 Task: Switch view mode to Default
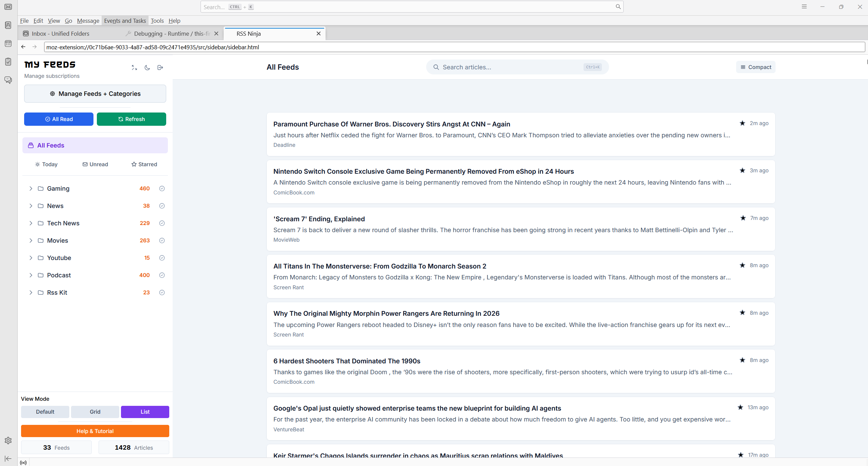pyautogui.click(x=45, y=412)
